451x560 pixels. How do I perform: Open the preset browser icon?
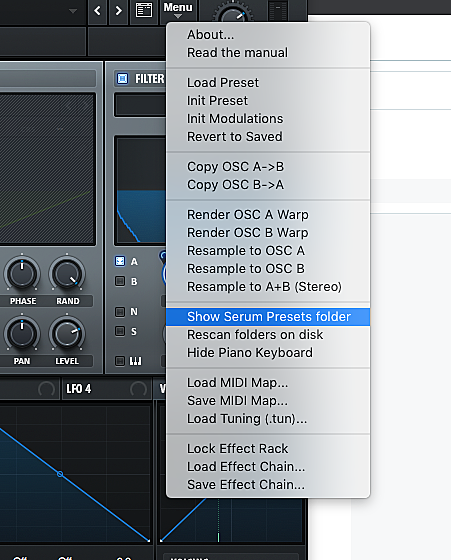(x=144, y=11)
